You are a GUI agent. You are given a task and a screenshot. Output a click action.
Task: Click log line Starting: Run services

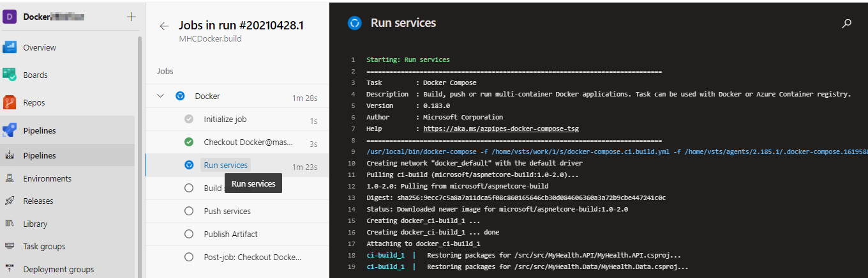click(x=408, y=59)
